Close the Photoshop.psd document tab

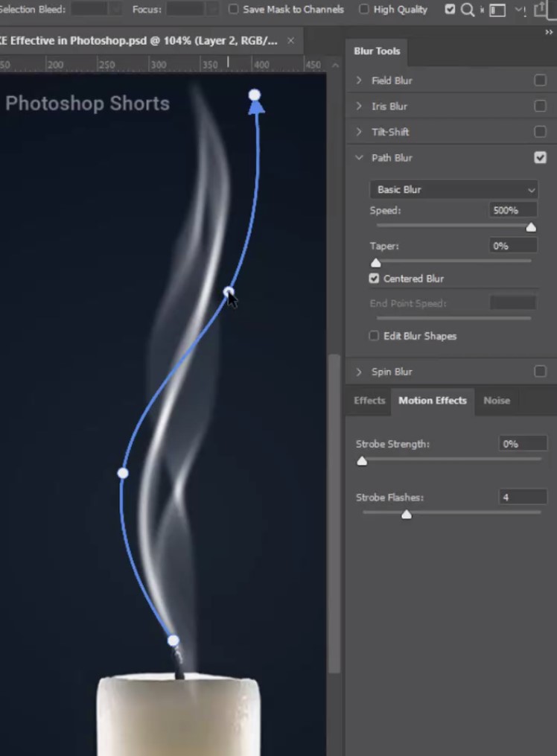290,40
